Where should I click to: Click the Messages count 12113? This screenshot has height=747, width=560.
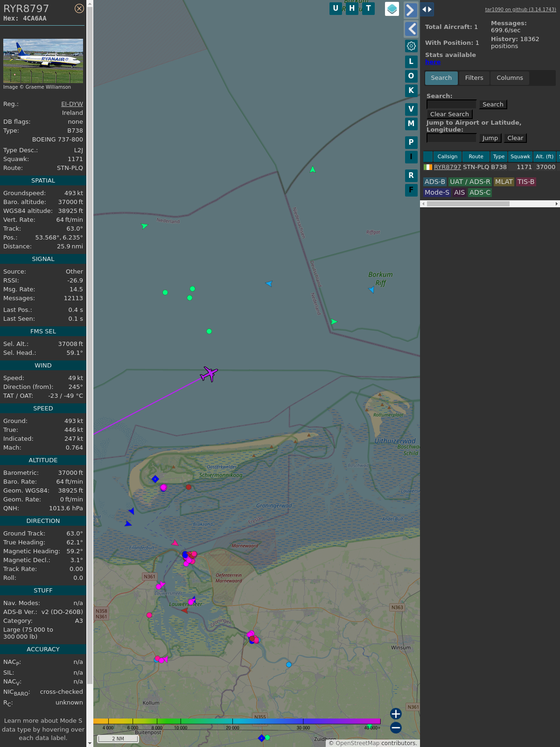(73, 298)
